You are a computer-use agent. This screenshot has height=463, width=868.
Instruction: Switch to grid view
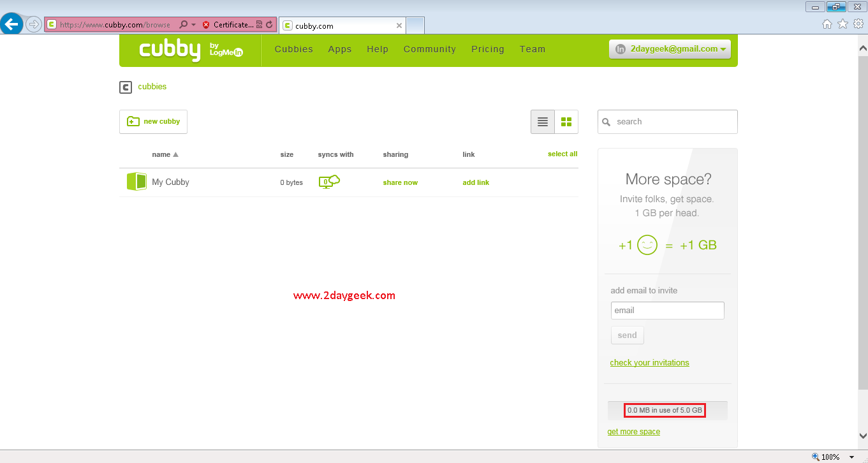[566, 122]
